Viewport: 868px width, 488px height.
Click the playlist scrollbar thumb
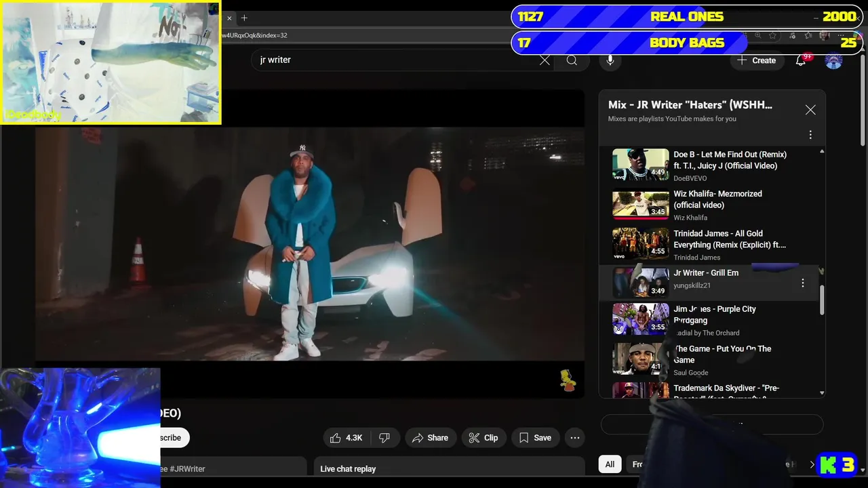[x=822, y=300]
